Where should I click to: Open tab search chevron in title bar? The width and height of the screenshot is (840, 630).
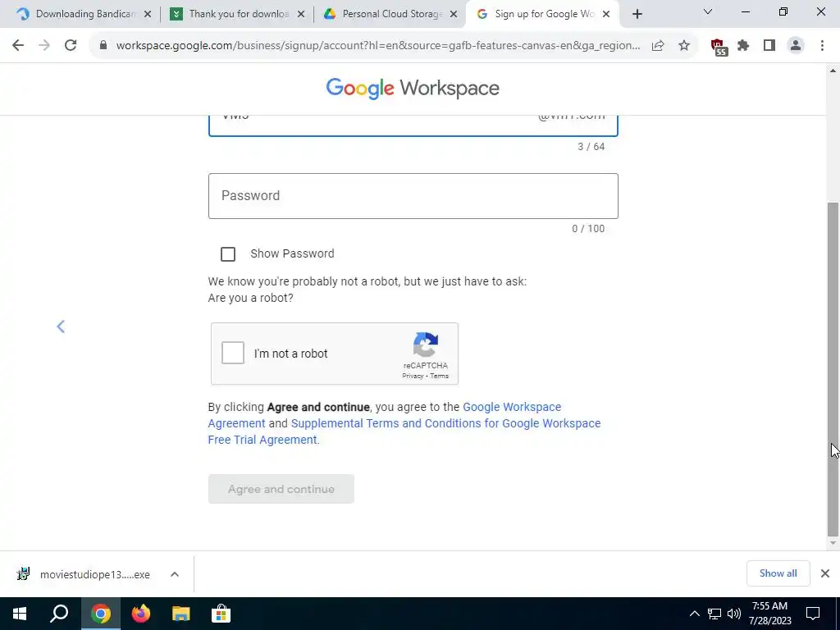pos(708,11)
